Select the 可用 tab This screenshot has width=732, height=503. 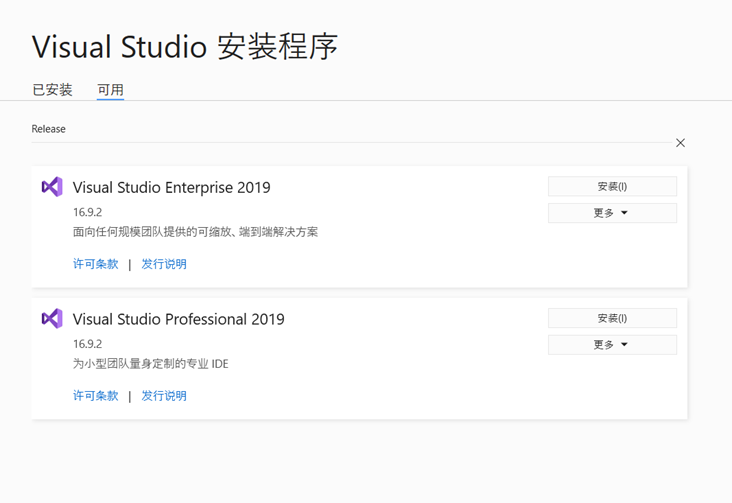110,90
